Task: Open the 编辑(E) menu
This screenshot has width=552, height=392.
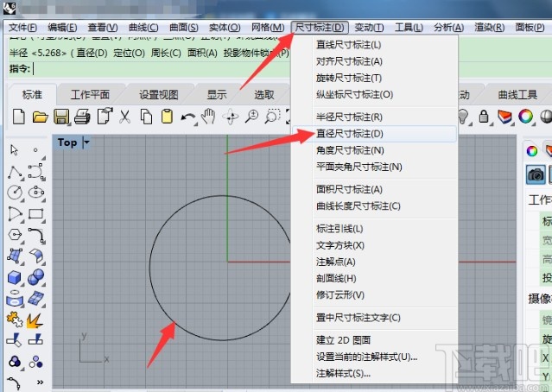Action: [x=62, y=28]
